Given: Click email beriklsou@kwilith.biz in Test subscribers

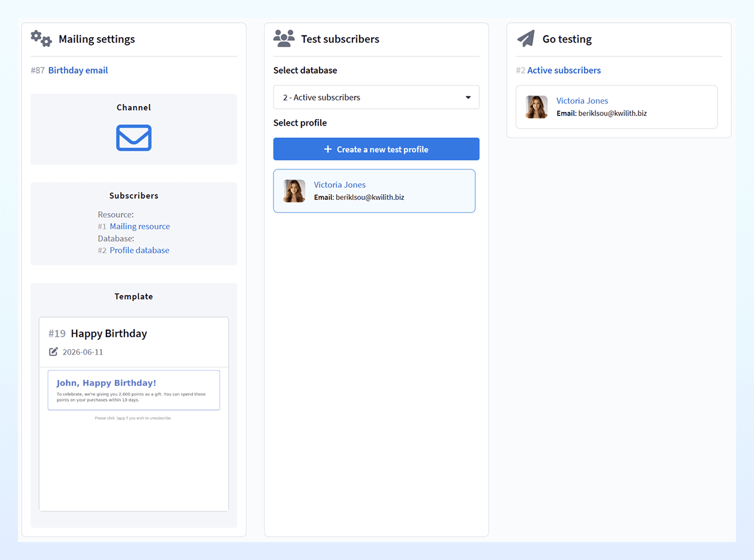Looking at the screenshot, I should point(370,197).
